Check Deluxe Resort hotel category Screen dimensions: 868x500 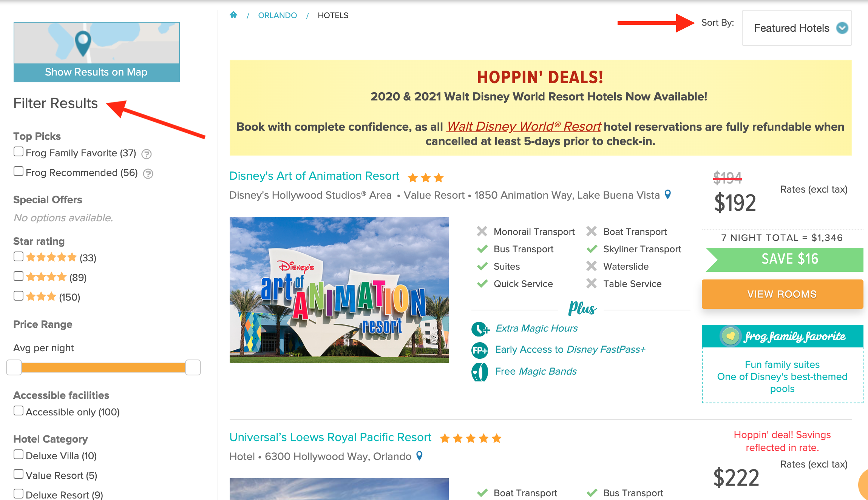click(19, 494)
